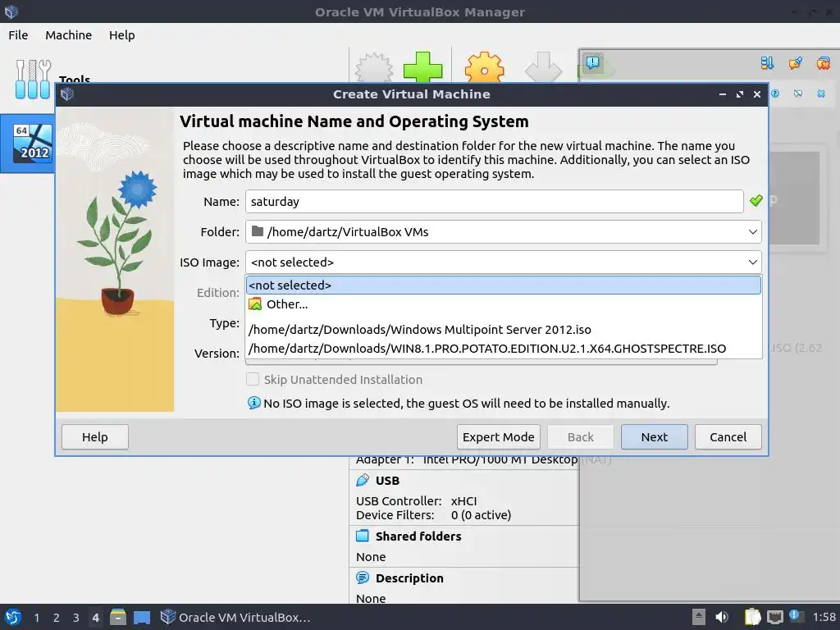The width and height of the screenshot is (840, 630).
Task: Switch to workspace 2 in the taskbar
Action: pos(57,617)
